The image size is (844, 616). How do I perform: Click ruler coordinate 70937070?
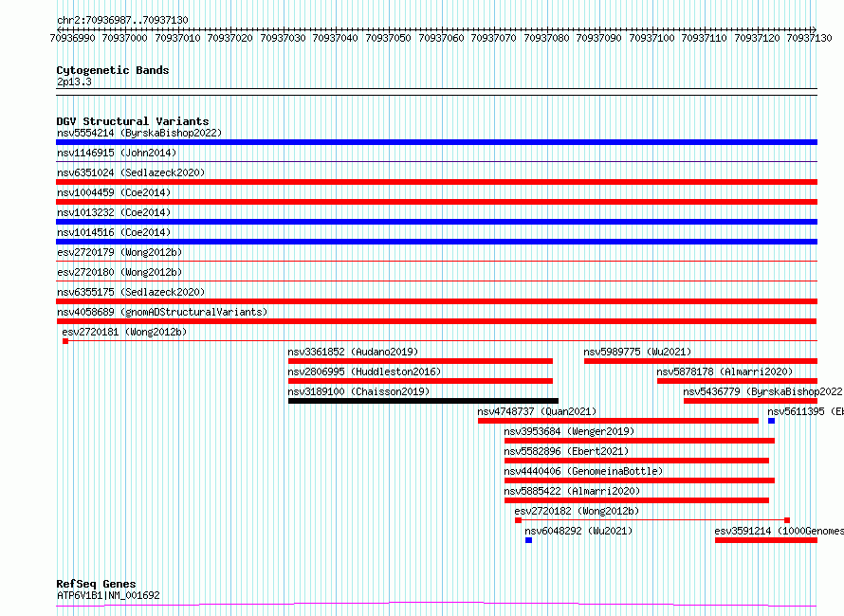(x=493, y=38)
